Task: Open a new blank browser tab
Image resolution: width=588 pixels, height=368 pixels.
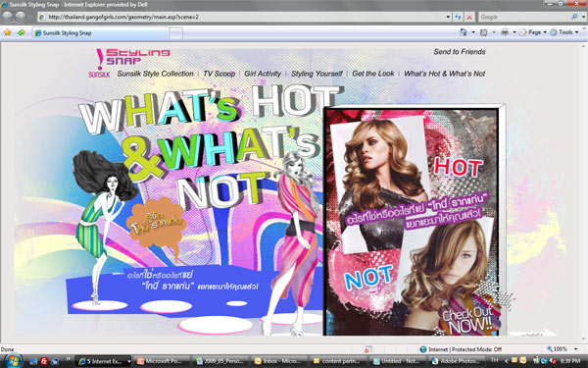Action: (x=175, y=33)
